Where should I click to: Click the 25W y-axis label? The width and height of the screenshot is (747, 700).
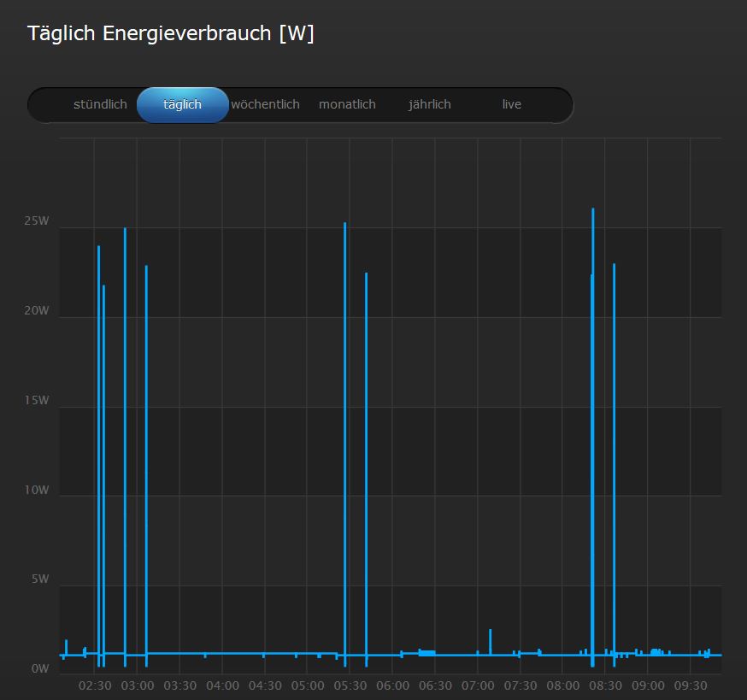click(x=37, y=221)
